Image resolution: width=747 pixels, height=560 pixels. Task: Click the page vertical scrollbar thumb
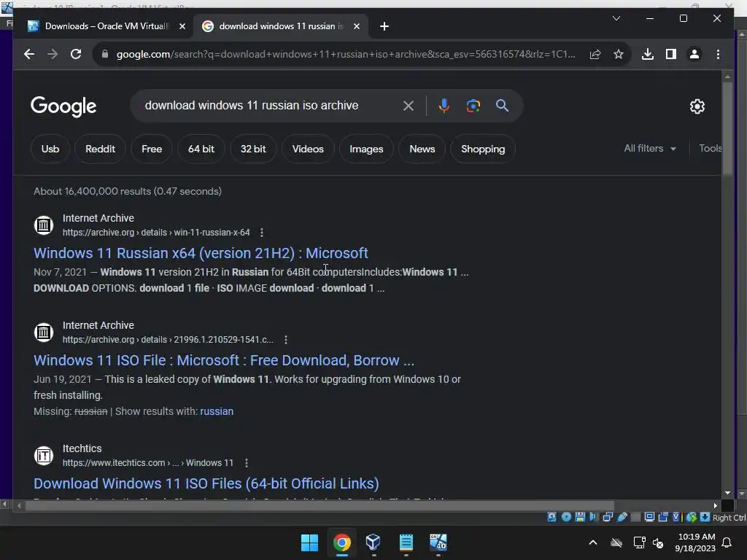pyautogui.click(x=727, y=128)
